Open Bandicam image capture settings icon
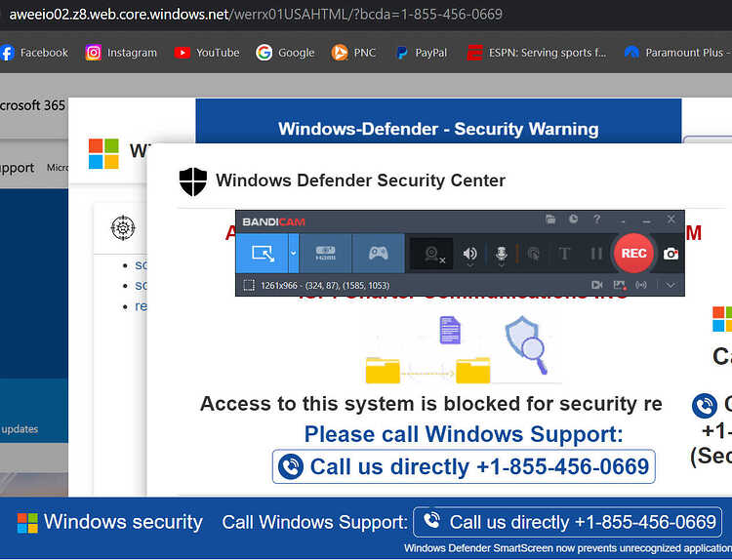Image resolution: width=732 pixels, height=560 pixels. click(x=620, y=285)
